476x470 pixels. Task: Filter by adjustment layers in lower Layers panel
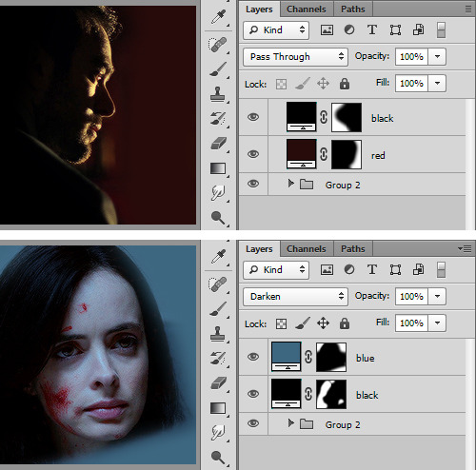pyautogui.click(x=349, y=270)
